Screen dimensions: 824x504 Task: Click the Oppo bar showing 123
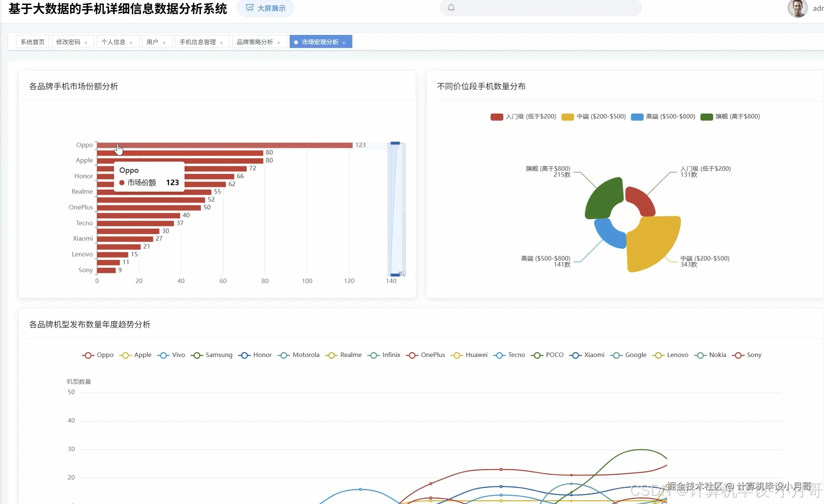224,145
